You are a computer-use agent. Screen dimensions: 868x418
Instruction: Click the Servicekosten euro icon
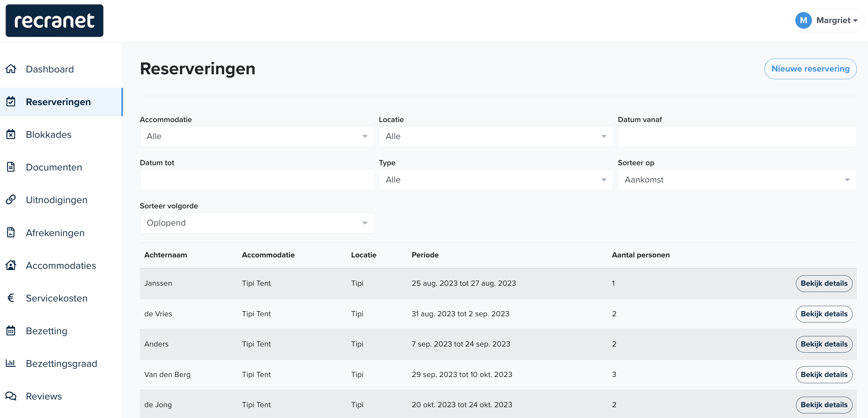[11, 298]
